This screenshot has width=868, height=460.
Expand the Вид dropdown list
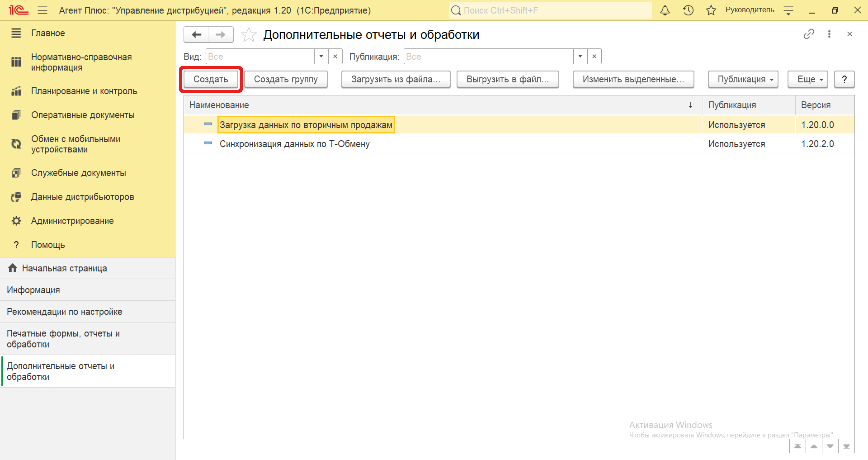coord(321,57)
